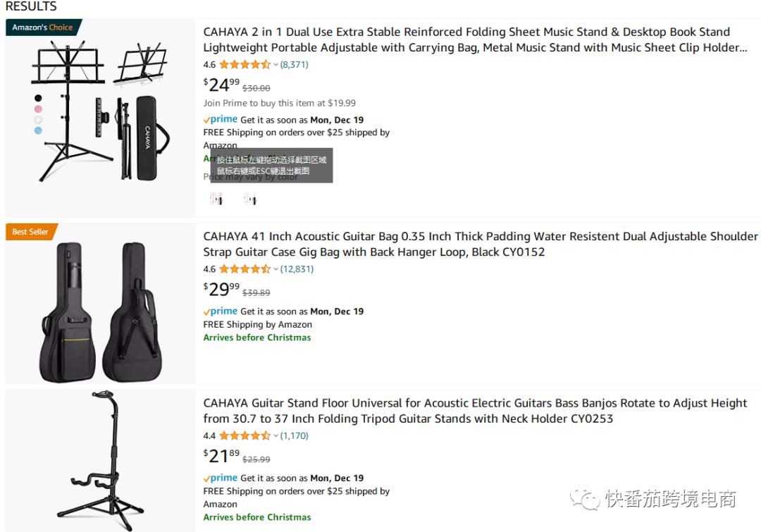The image size is (761, 532).
Task: Open the 8,371 reviews link
Action: 295,65
